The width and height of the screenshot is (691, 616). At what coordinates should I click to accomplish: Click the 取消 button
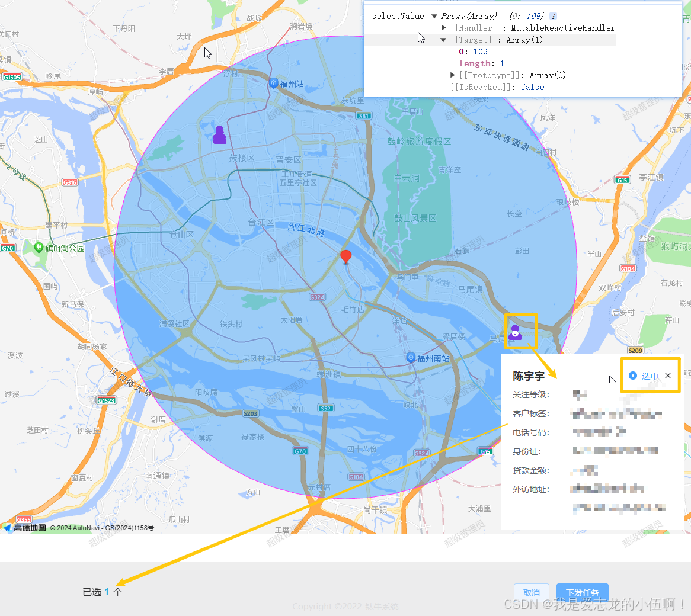[532, 593]
